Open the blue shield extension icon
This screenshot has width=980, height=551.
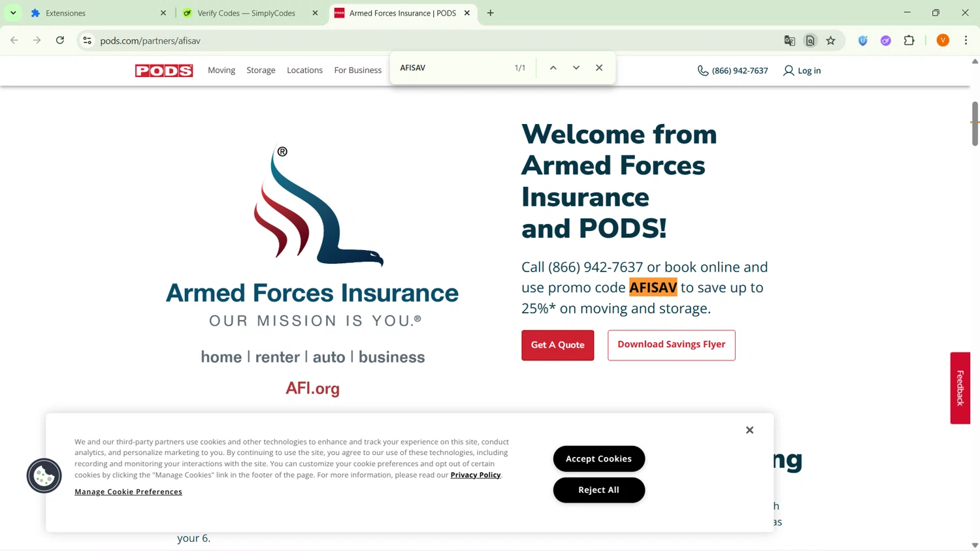tap(863, 40)
